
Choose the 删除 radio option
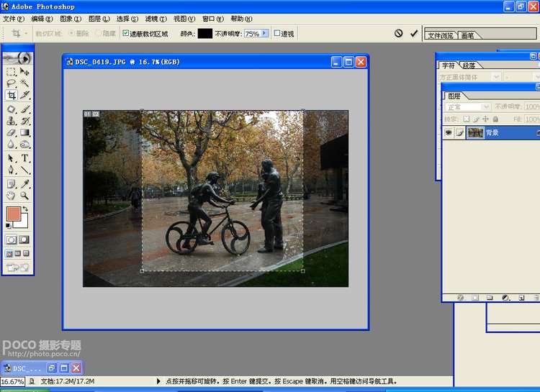coord(71,33)
